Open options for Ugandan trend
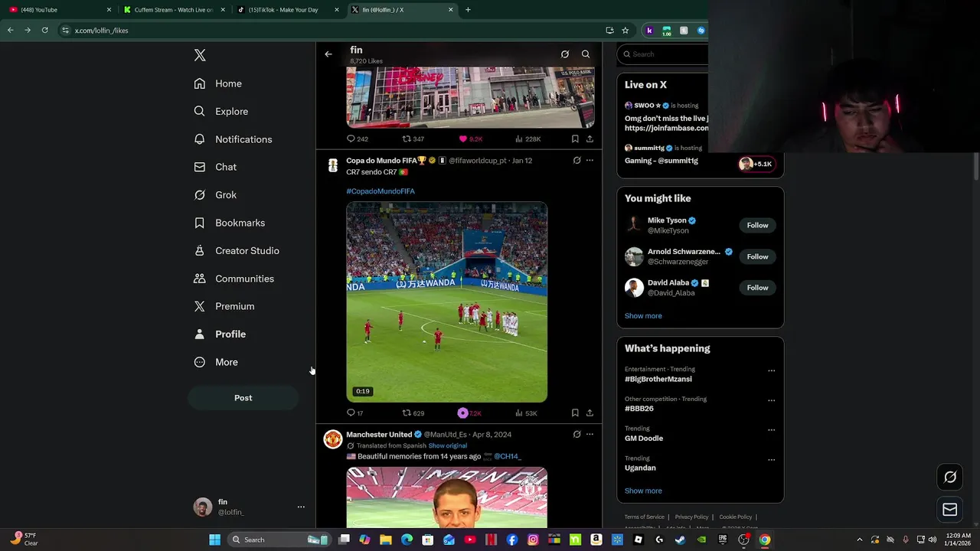The width and height of the screenshot is (980, 551). click(771, 460)
